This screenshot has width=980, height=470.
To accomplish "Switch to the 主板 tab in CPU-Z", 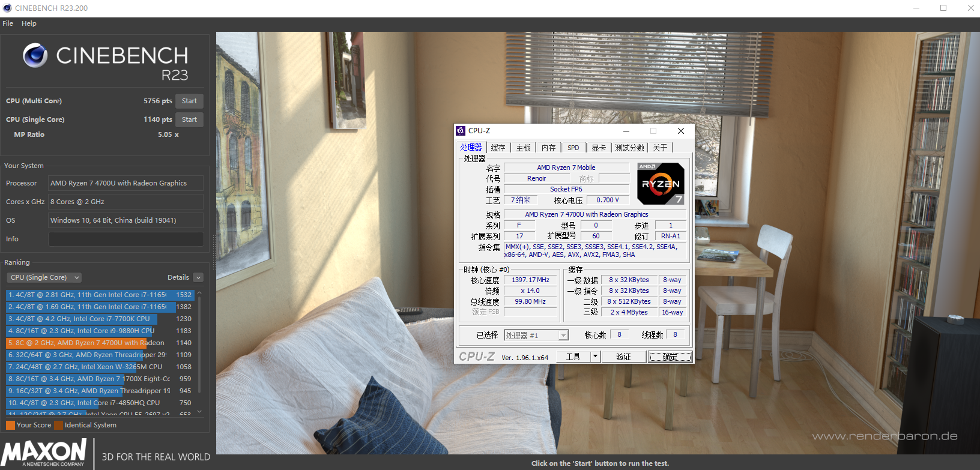I will pyautogui.click(x=524, y=148).
